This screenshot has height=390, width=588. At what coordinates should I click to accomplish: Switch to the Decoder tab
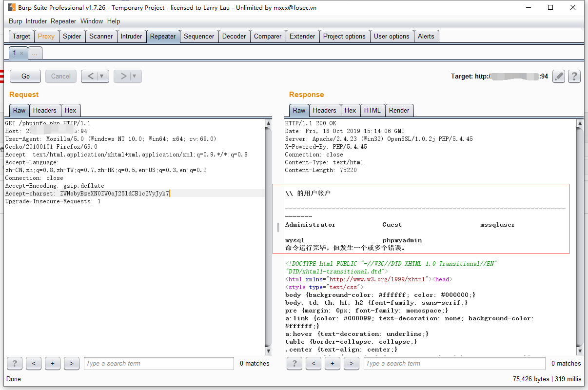(234, 36)
